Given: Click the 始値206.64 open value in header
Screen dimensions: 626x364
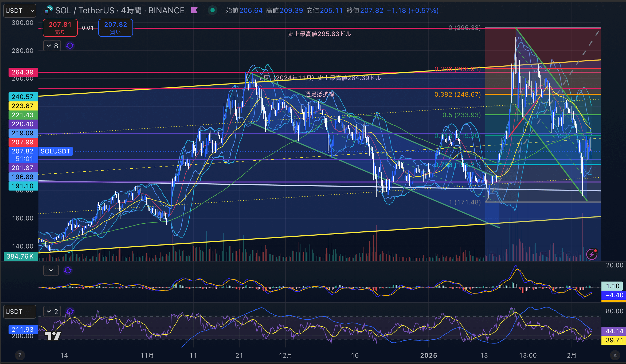Looking at the screenshot, I should [244, 10].
